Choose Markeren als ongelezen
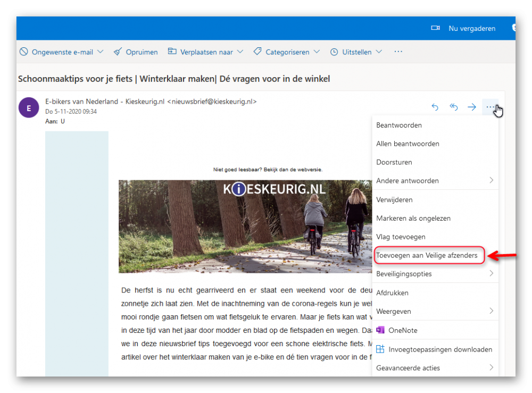The image size is (532, 393). (x=413, y=218)
